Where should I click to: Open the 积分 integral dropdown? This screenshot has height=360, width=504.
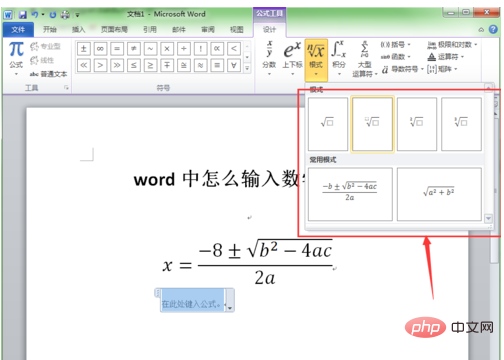click(339, 58)
